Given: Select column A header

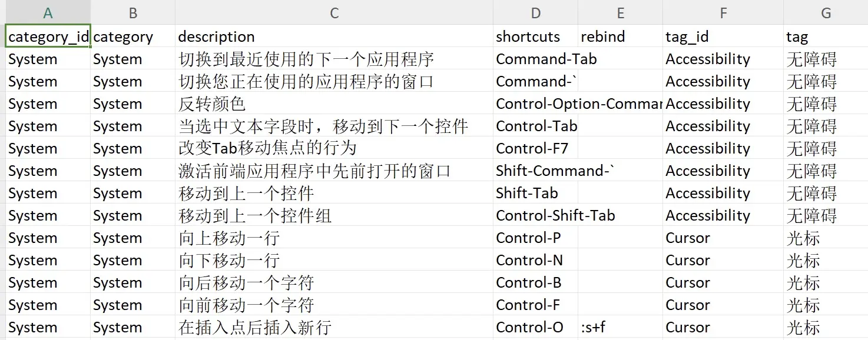Looking at the screenshot, I should pyautogui.click(x=48, y=12).
